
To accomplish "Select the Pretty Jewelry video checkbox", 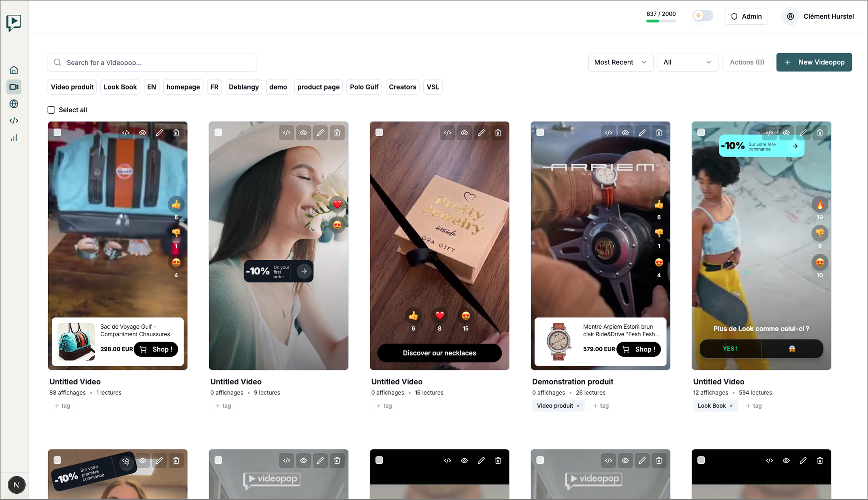I will [379, 133].
